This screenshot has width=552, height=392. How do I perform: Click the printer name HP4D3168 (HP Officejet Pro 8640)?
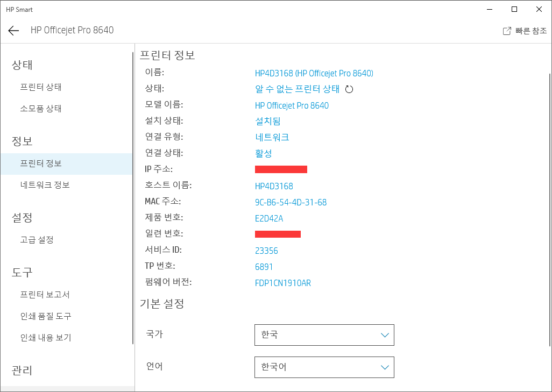pos(314,73)
